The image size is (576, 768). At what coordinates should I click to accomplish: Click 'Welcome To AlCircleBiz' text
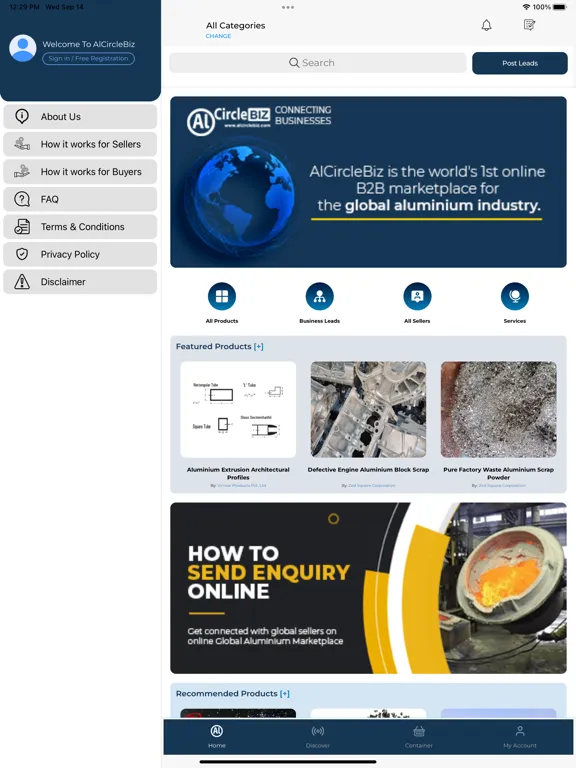tap(89, 44)
